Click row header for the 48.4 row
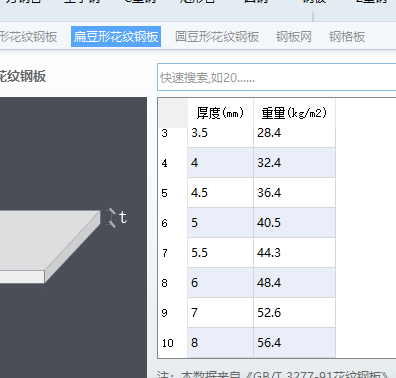Viewport: 396px width, 378px height. tap(173, 283)
